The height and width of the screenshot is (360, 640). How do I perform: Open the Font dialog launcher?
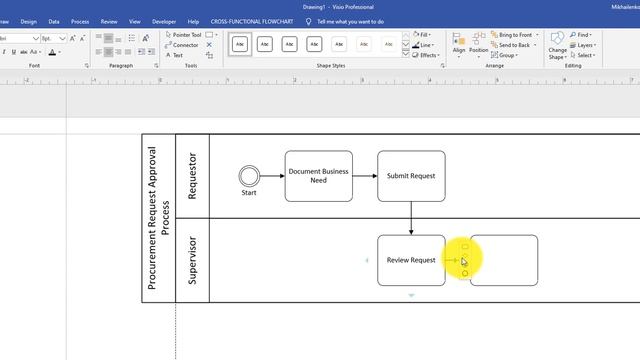tap(87, 65)
